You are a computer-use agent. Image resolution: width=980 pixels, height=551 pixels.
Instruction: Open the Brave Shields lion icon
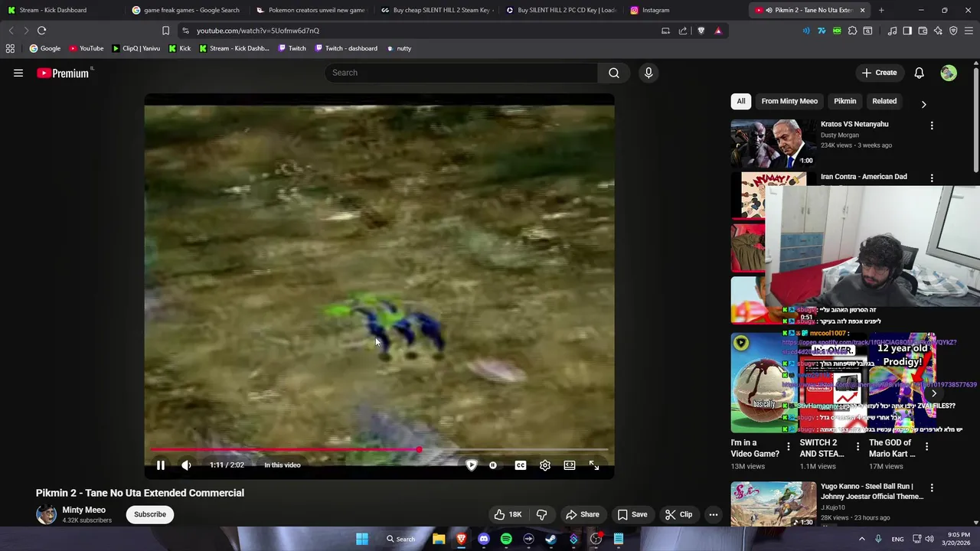click(x=701, y=31)
